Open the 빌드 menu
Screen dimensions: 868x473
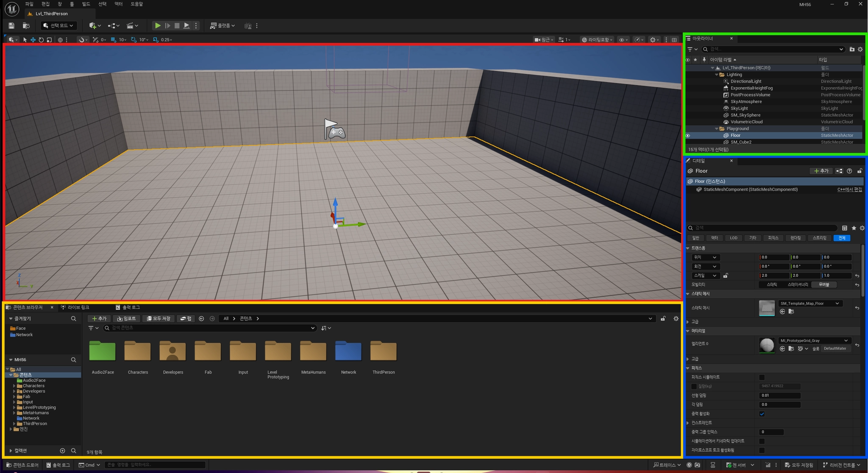point(86,4)
